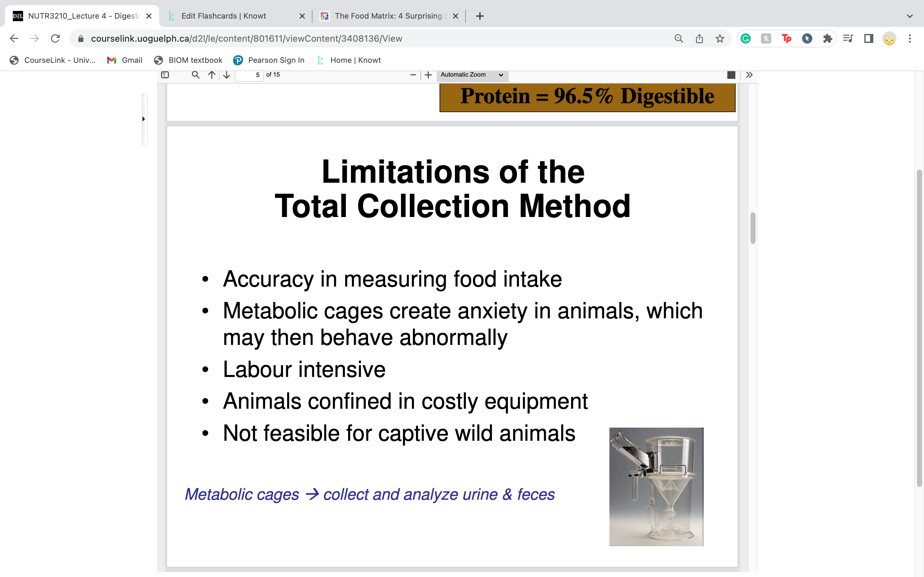The width and height of the screenshot is (924, 577).
Task: Open the extensions puzzle menu
Action: point(827,38)
